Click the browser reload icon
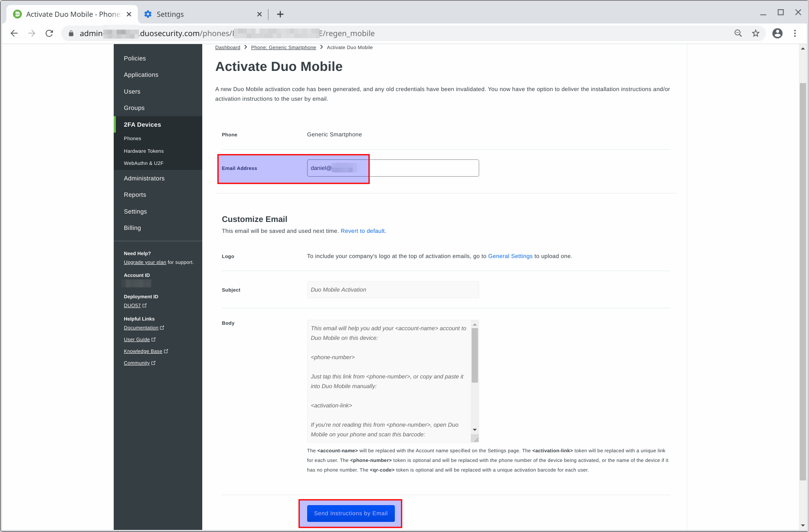Image resolution: width=809 pixels, height=532 pixels. click(x=49, y=34)
